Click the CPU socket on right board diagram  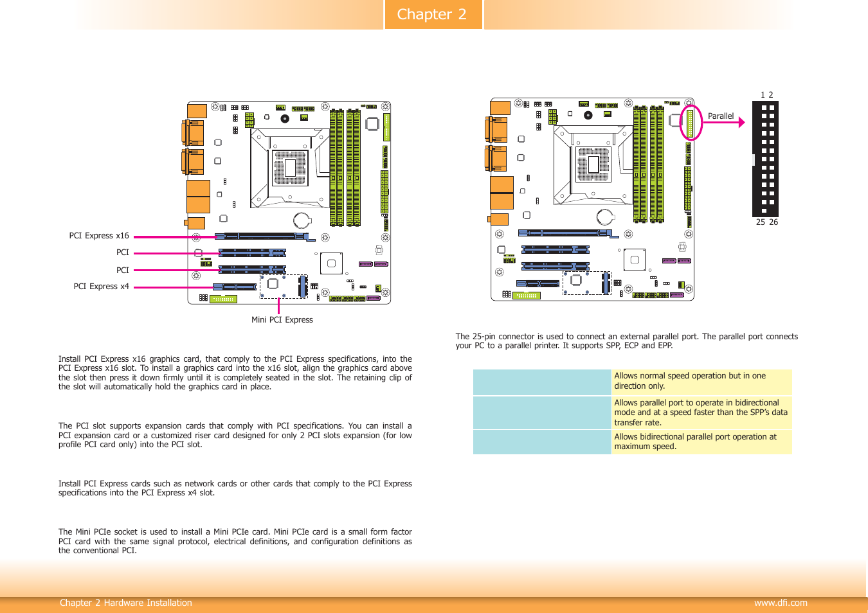(x=593, y=165)
